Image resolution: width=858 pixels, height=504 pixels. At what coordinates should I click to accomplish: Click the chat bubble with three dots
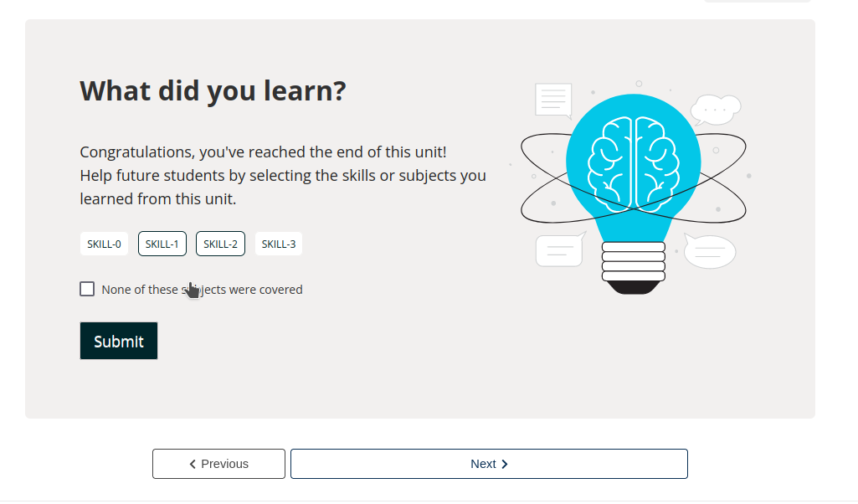[x=715, y=109]
